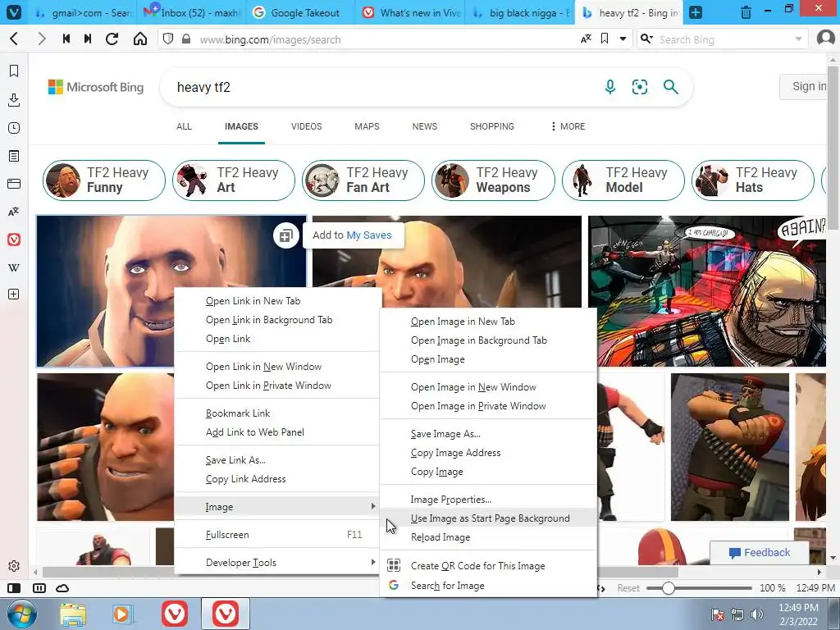The height and width of the screenshot is (630, 840).
Task: Click the forward navigation arrow
Action: tap(41, 39)
